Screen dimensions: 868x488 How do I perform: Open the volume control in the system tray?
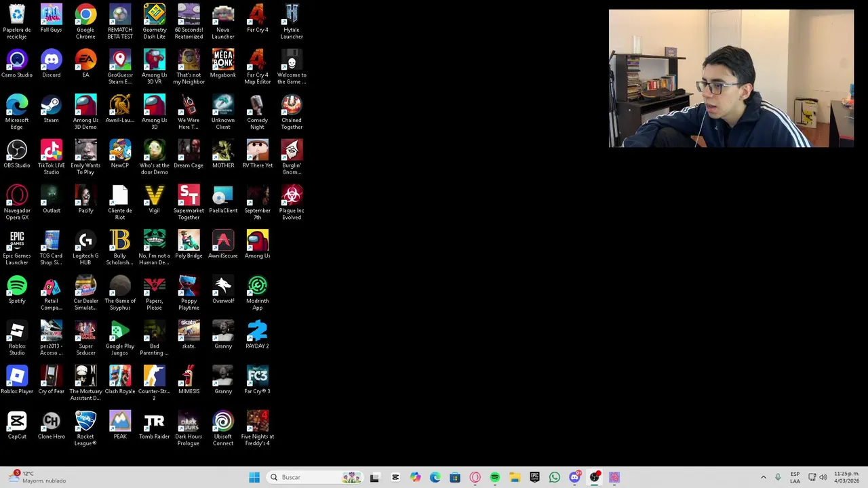[824, 477]
